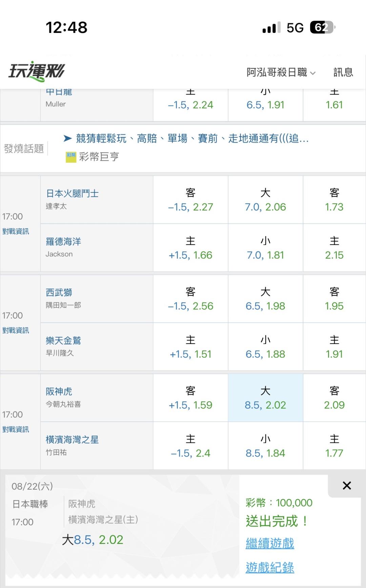Image resolution: width=366 pixels, height=588 pixels.
Task: Tap 日本職棒 league label in bet slip
Action: [x=30, y=504]
